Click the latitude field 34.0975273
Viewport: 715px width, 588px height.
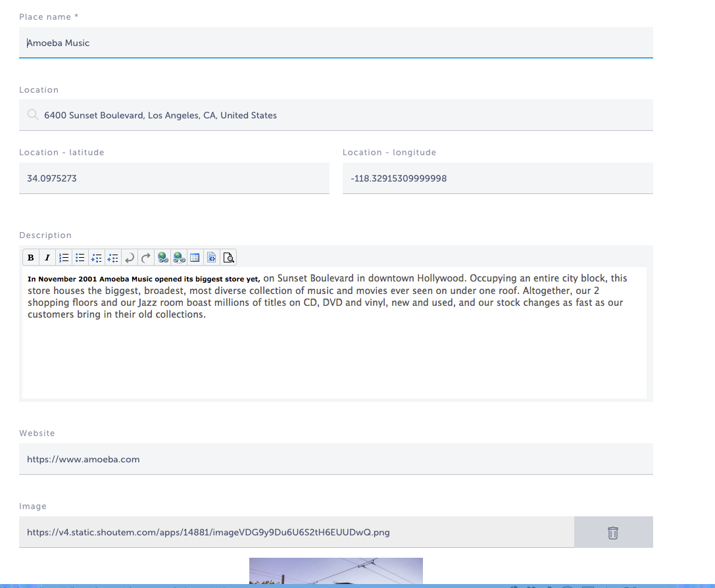click(x=174, y=178)
